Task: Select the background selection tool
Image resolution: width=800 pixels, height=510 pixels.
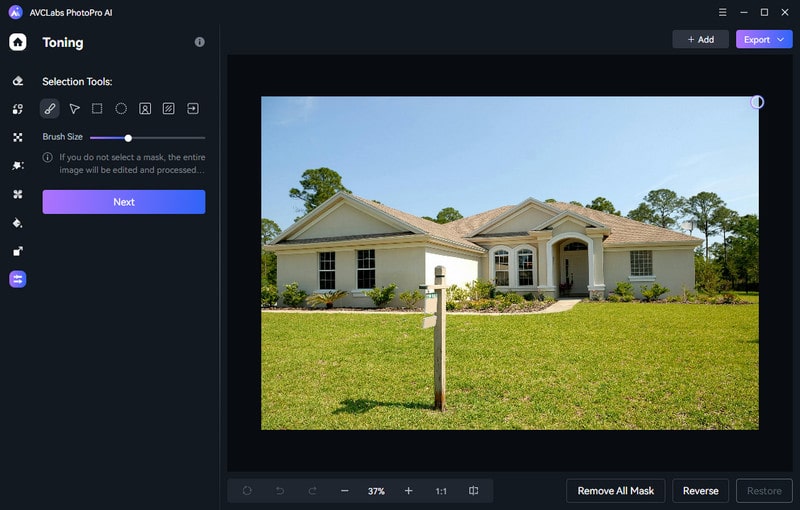Action: [x=169, y=108]
